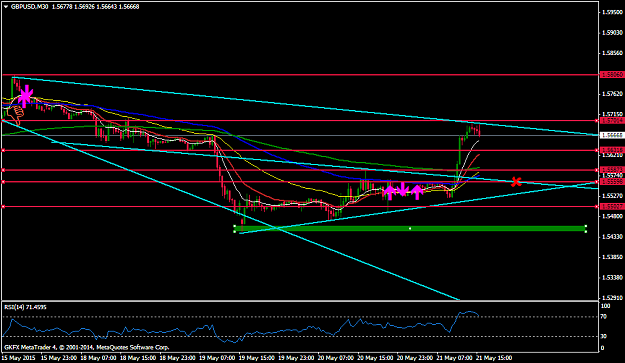
Task: Click the 1.59500 price axis label
Action: [613, 12]
